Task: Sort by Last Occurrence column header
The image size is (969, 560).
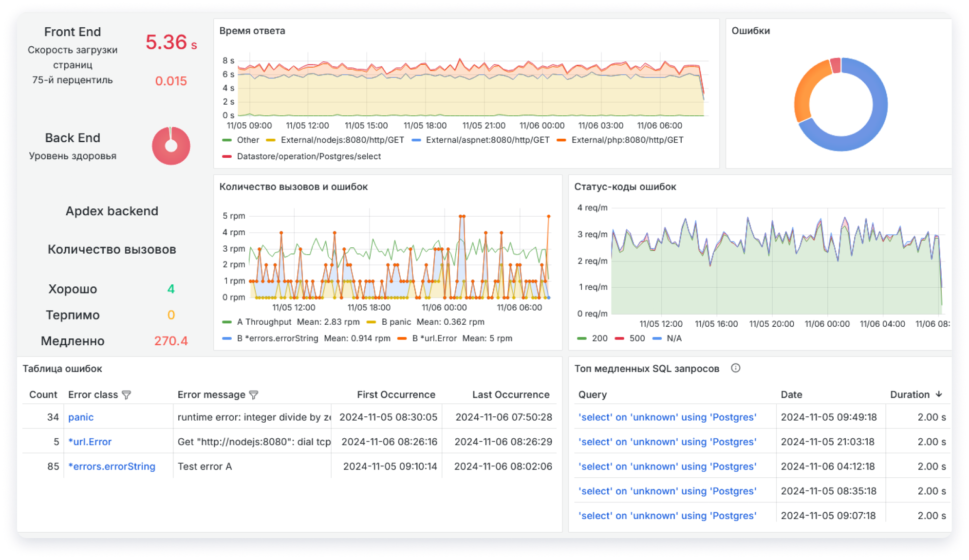Action: coord(510,394)
